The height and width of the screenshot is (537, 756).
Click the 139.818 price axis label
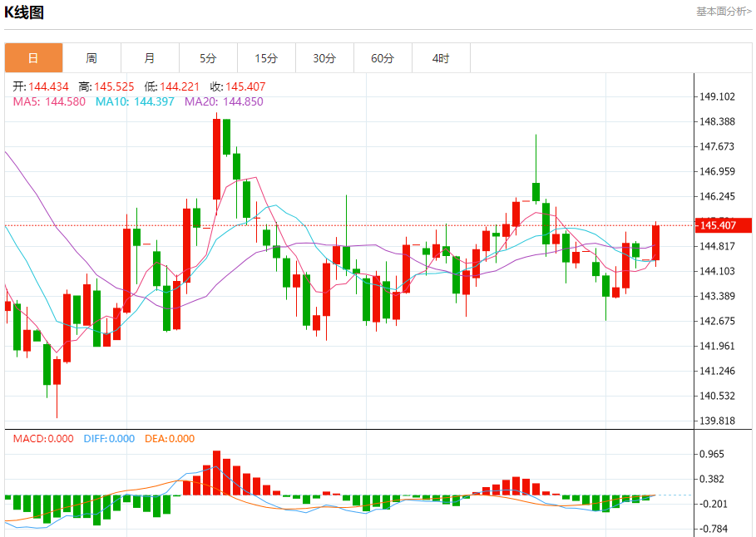[x=717, y=421]
